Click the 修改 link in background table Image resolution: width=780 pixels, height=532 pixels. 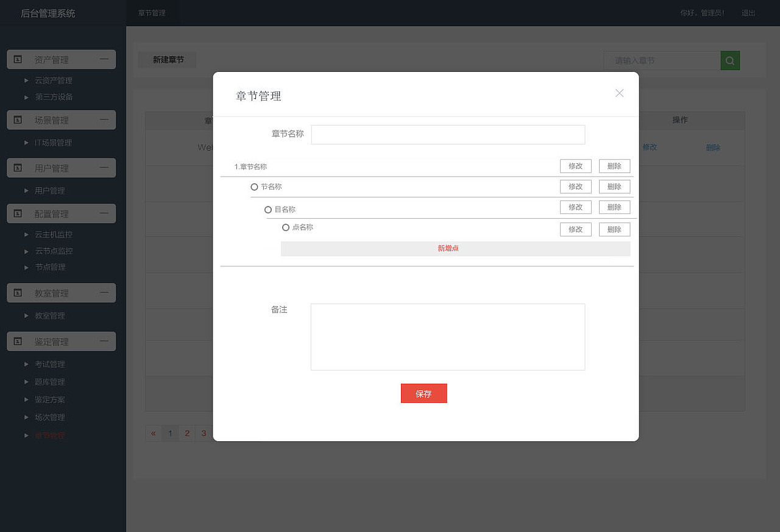point(650,147)
